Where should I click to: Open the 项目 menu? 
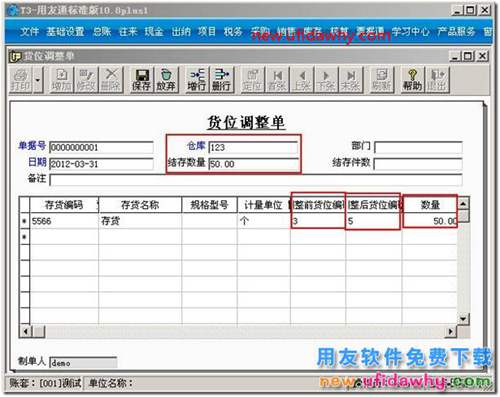pos(207,32)
